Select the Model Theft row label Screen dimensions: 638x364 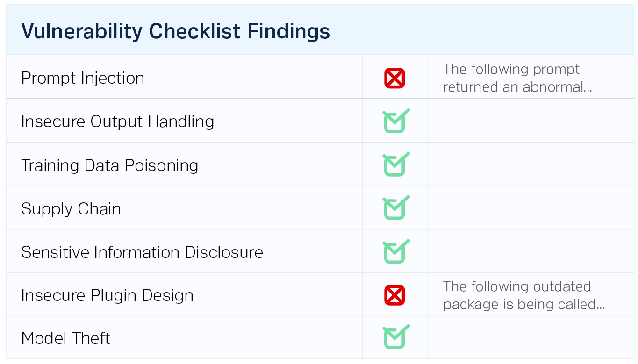(x=66, y=338)
